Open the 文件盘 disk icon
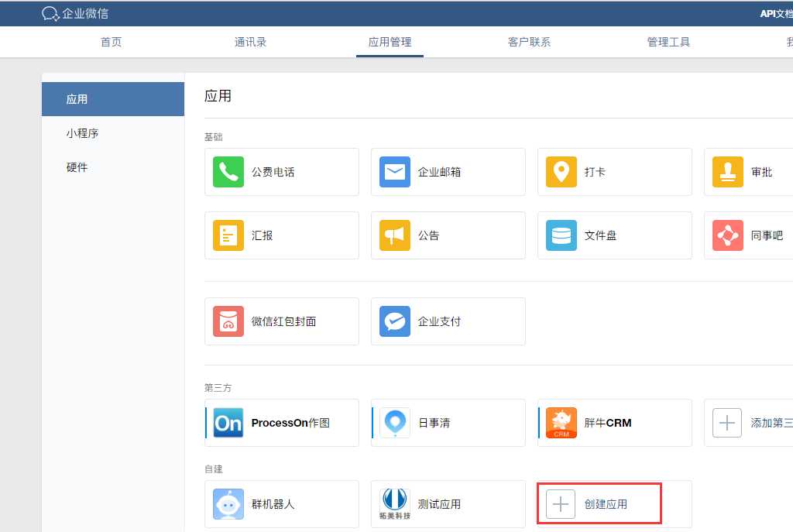Image resolution: width=793 pixels, height=532 pixels. coord(561,235)
